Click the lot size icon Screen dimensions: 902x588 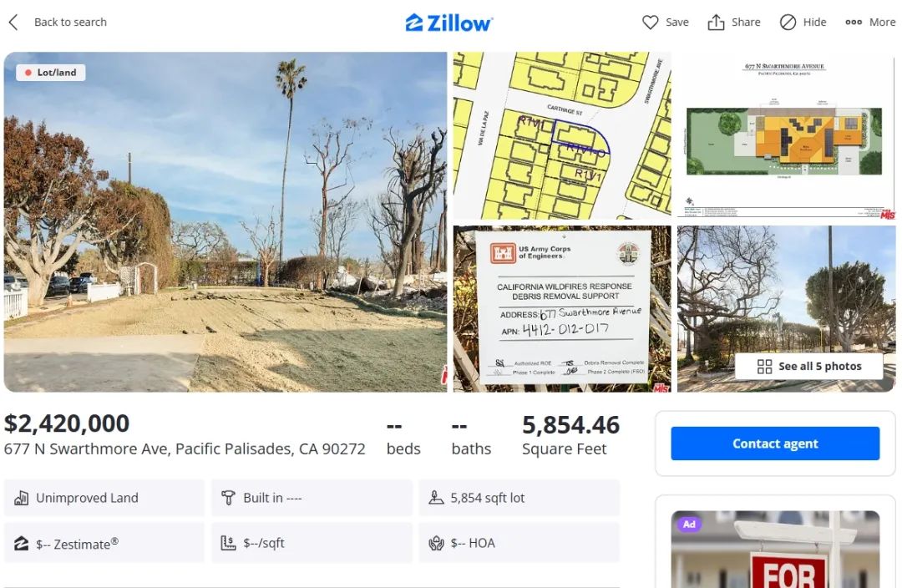pos(436,498)
